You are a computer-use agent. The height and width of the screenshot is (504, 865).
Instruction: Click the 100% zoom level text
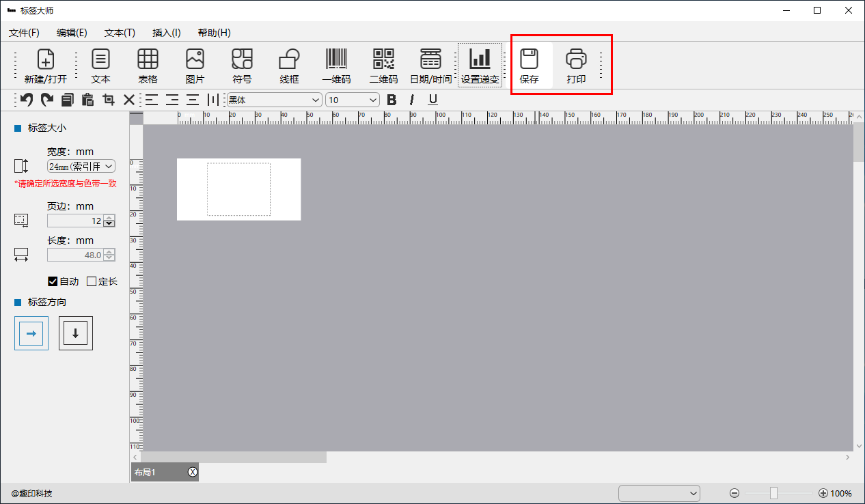tap(841, 493)
